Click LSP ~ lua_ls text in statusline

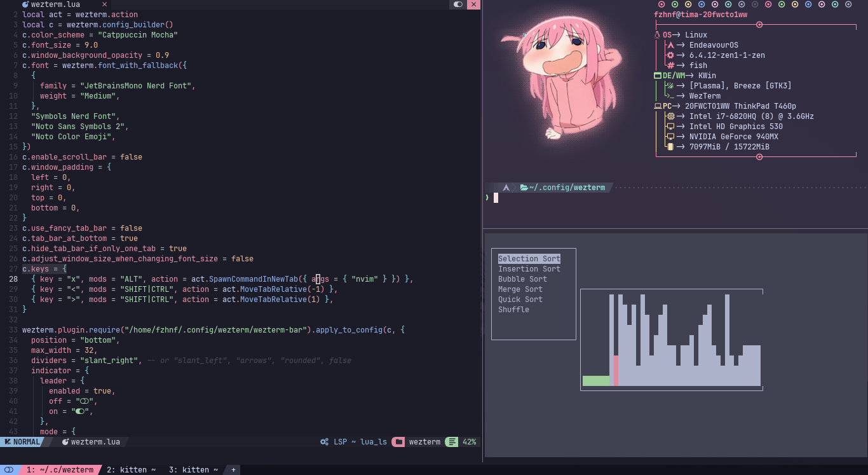pos(360,442)
